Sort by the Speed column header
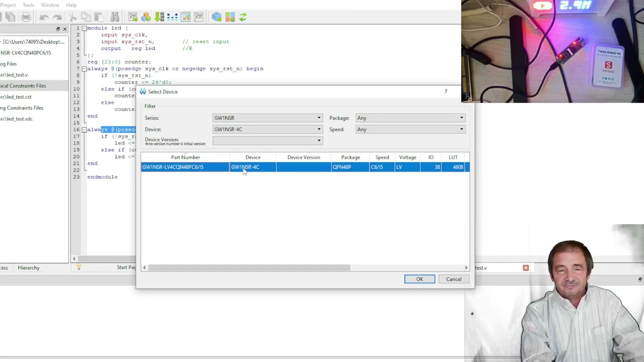This screenshot has height=362, width=644. 382,157
